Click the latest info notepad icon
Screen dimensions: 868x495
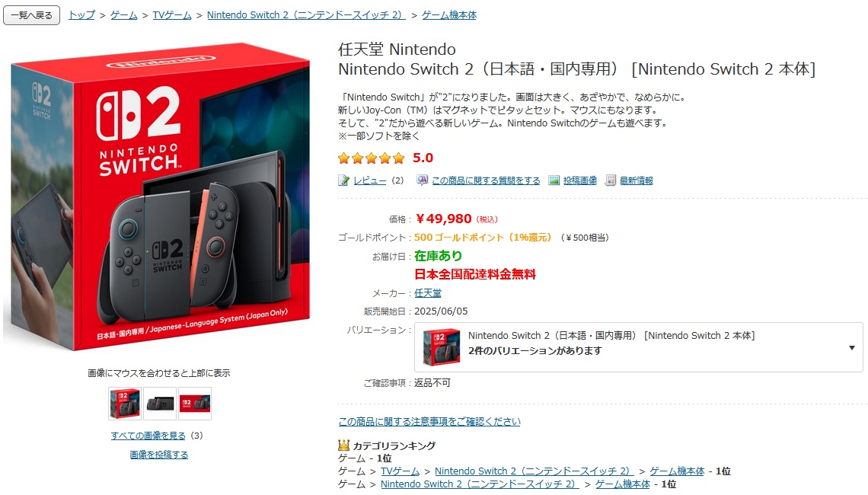(611, 180)
